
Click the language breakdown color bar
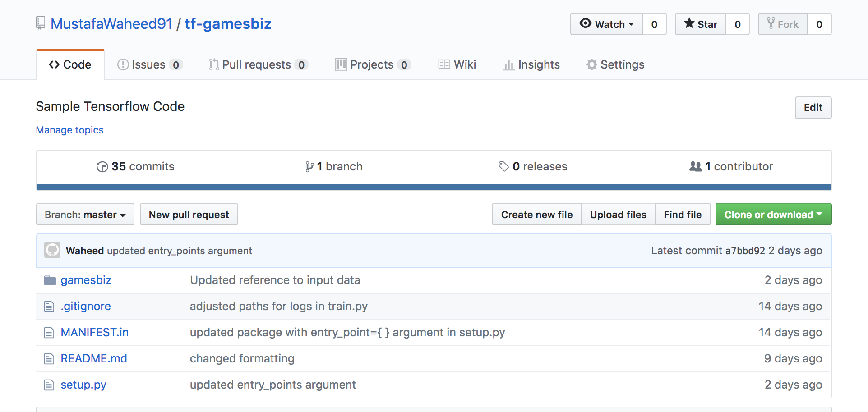[434, 187]
